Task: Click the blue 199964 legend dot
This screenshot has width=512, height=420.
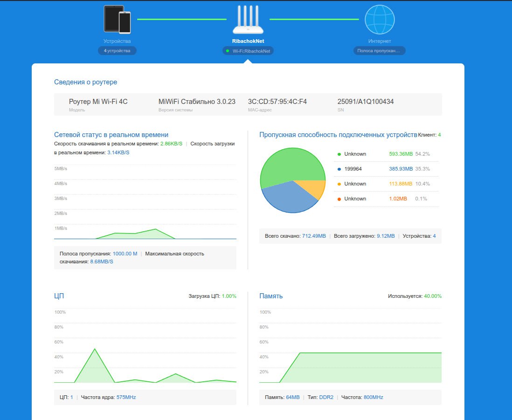Action: tap(339, 169)
